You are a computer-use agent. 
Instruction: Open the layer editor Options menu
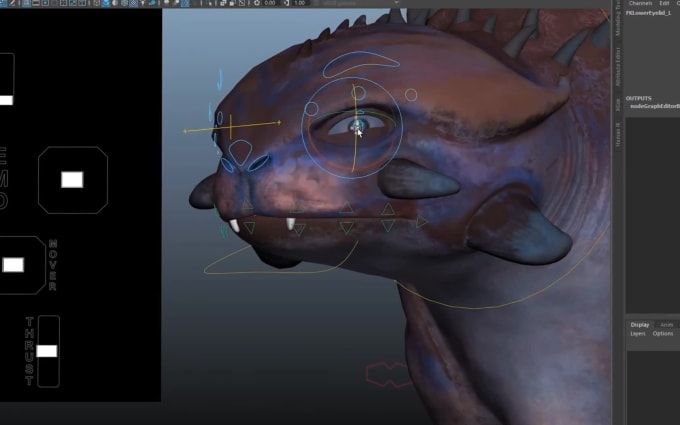coord(663,333)
